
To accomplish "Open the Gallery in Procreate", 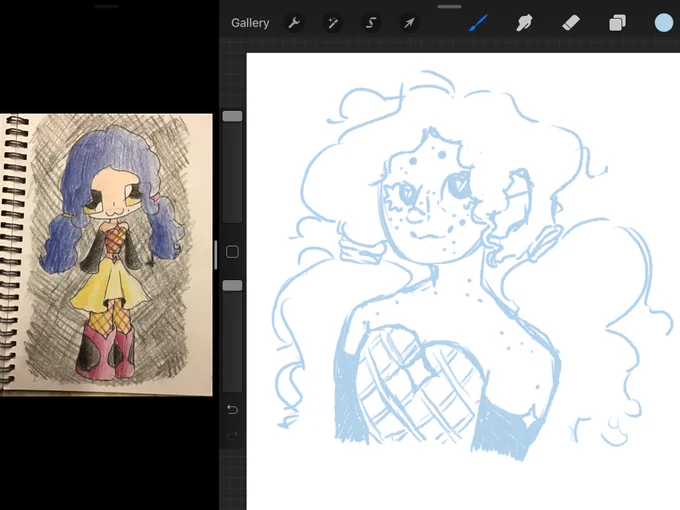I will tap(250, 23).
